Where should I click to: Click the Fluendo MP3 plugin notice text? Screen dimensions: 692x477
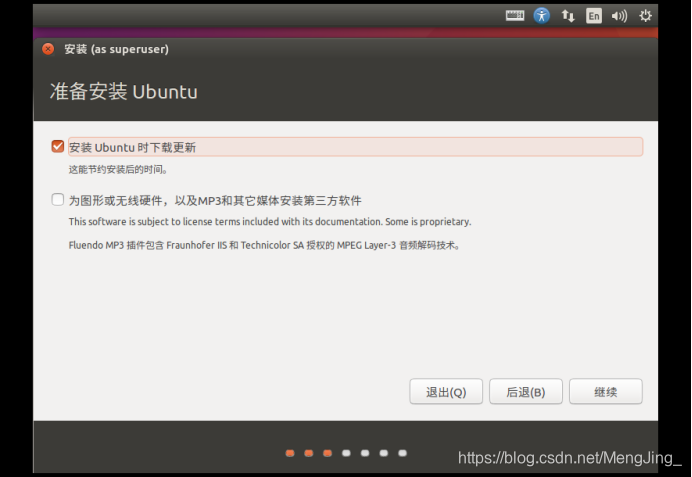264,245
